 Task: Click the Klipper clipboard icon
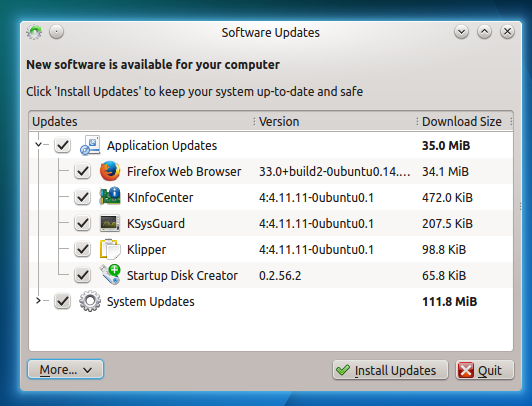[x=110, y=249]
